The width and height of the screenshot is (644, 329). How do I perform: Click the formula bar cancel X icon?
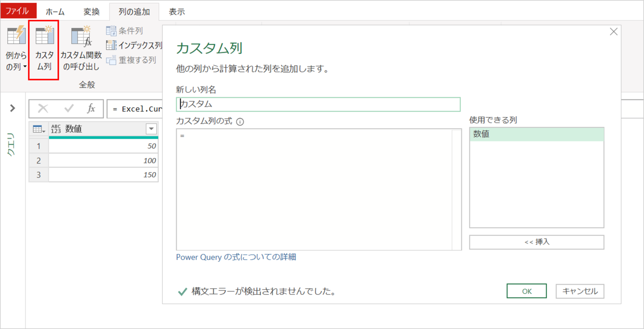tap(43, 108)
